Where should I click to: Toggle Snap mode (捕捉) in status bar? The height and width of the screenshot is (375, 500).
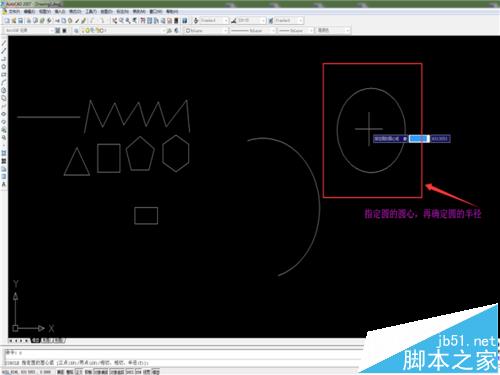(61, 372)
